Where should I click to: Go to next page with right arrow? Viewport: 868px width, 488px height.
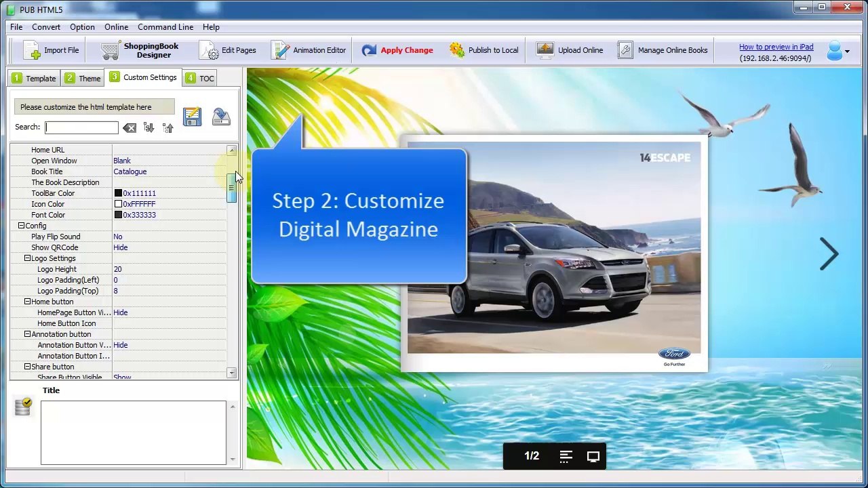(x=829, y=253)
